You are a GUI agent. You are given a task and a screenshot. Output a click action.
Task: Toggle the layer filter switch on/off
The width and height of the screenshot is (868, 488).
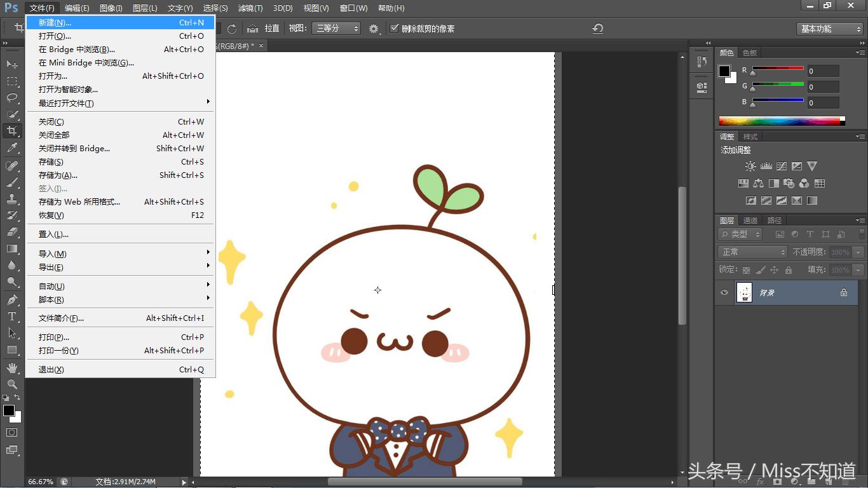862,234
